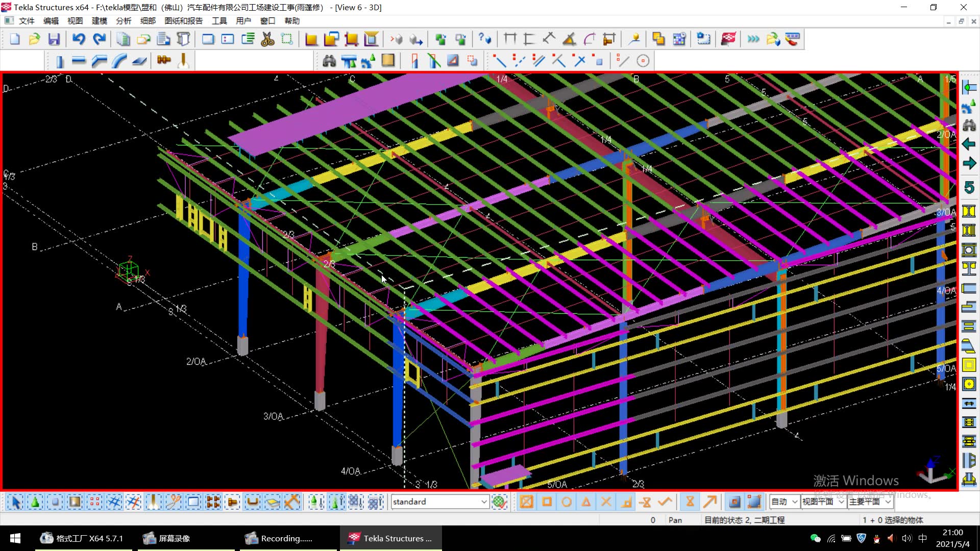Open the standard selection filter dropdown
Screen dimensions: 980x551
tap(483, 502)
